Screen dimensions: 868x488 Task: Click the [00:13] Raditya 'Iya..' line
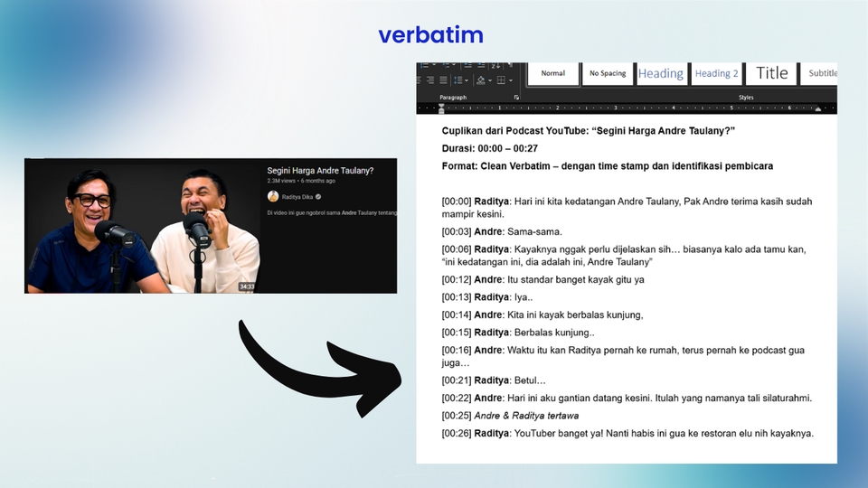click(487, 297)
